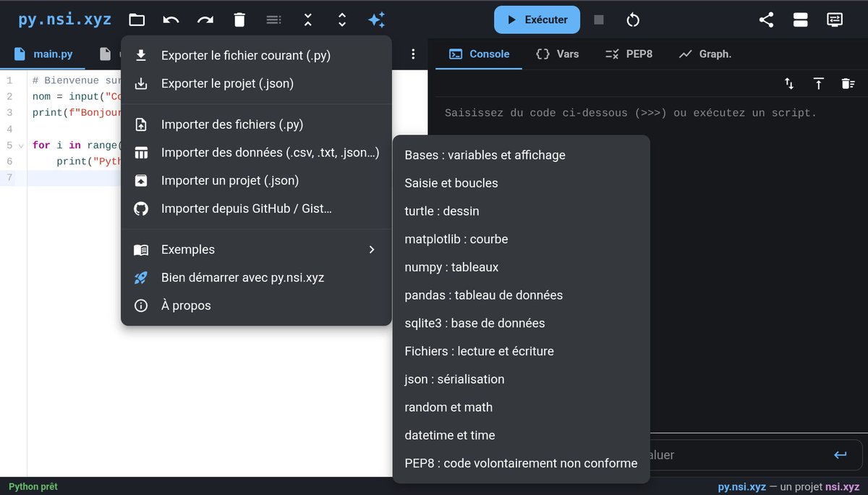Viewport: 868px width, 495px height.
Task: Choose Importer depuis GitHub / Gist…
Action: click(256, 208)
